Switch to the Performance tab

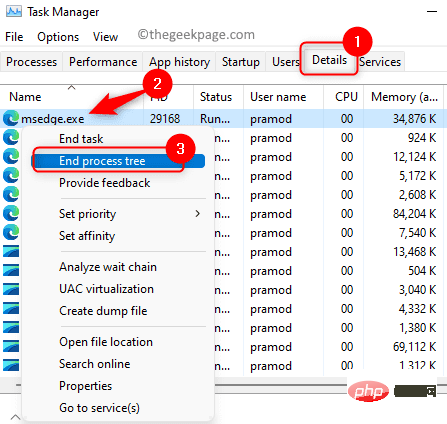click(x=103, y=62)
